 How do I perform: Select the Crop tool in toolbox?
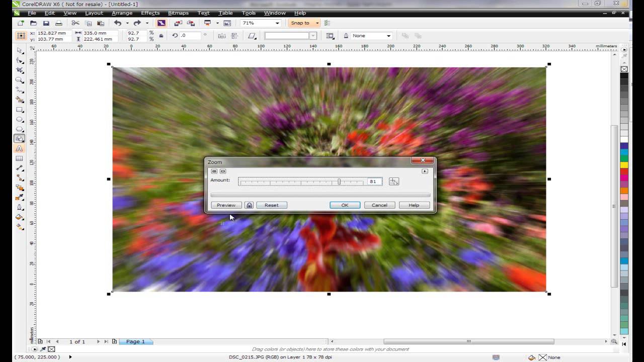point(19,70)
